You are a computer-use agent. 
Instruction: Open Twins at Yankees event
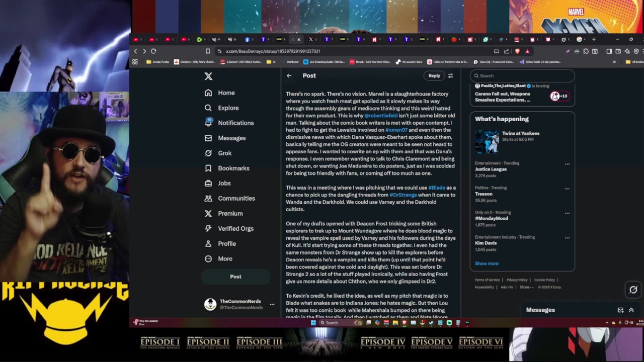pyautogui.click(x=522, y=141)
